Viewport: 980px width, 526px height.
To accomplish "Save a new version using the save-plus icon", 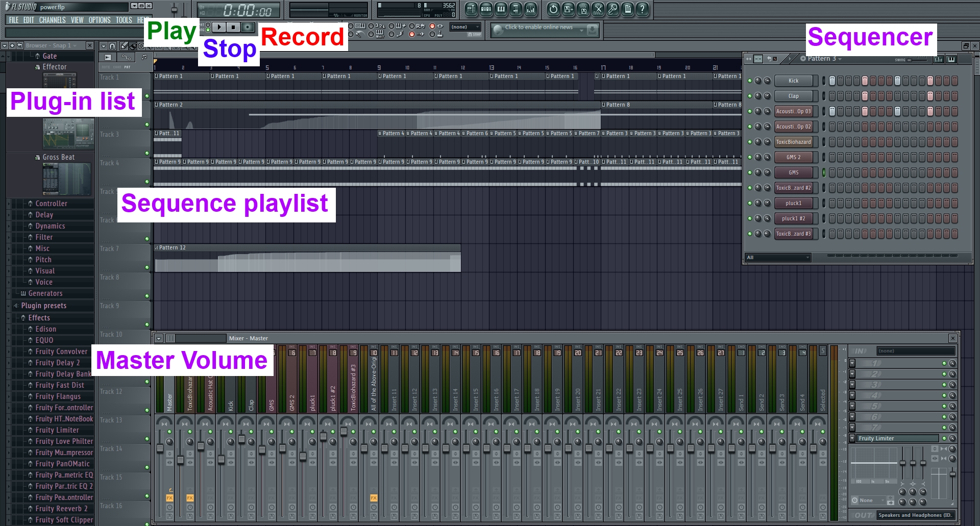I will tap(568, 9).
